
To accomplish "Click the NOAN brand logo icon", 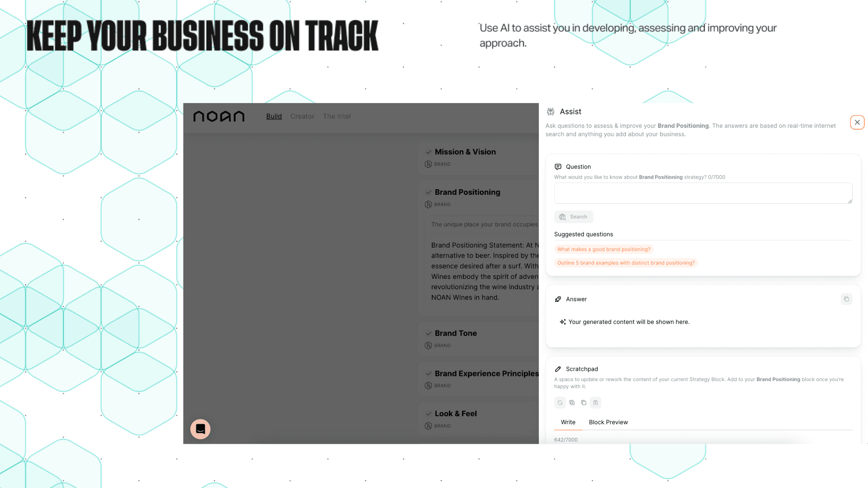I will point(219,116).
